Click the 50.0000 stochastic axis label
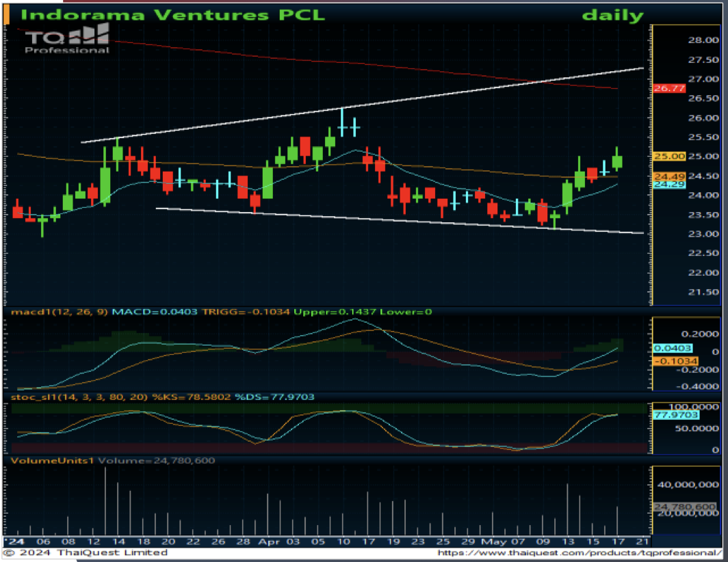 pos(698,429)
